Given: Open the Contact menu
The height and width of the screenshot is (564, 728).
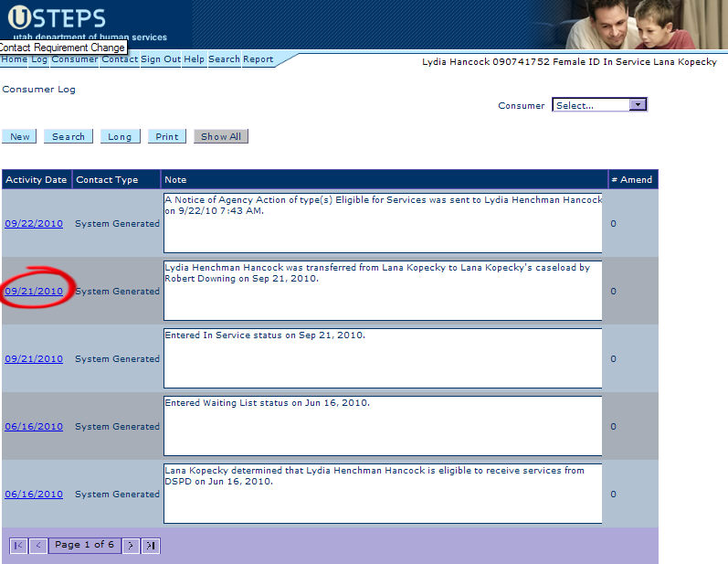Looking at the screenshot, I should pos(120,59).
